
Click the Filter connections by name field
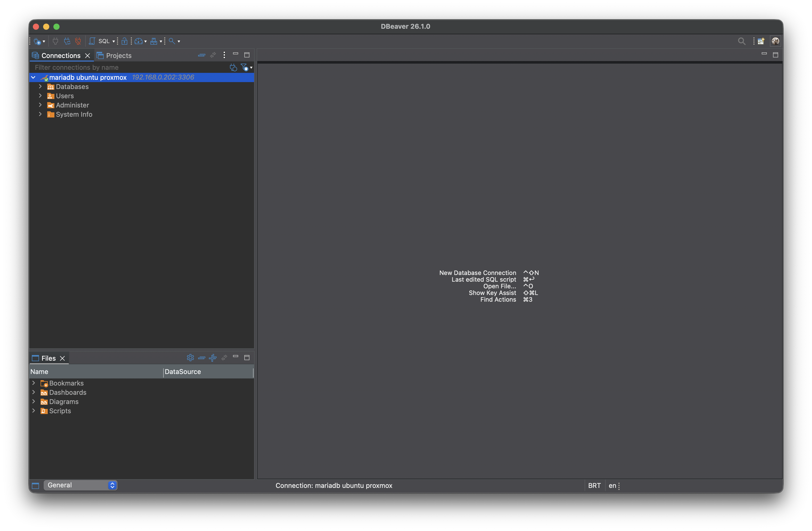coord(130,67)
